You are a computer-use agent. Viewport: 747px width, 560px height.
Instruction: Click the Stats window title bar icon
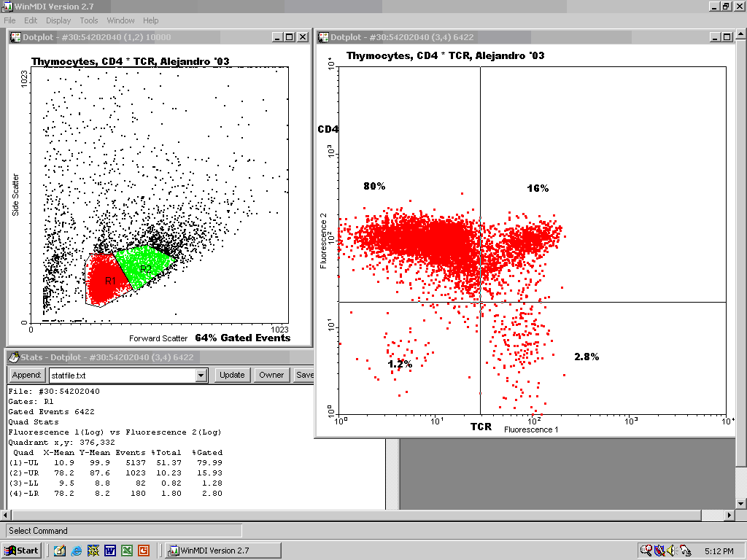click(x=13, y=357)
